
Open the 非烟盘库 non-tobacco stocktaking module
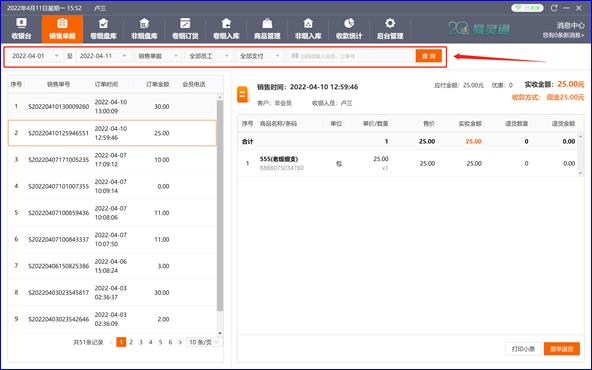point(144,29)
